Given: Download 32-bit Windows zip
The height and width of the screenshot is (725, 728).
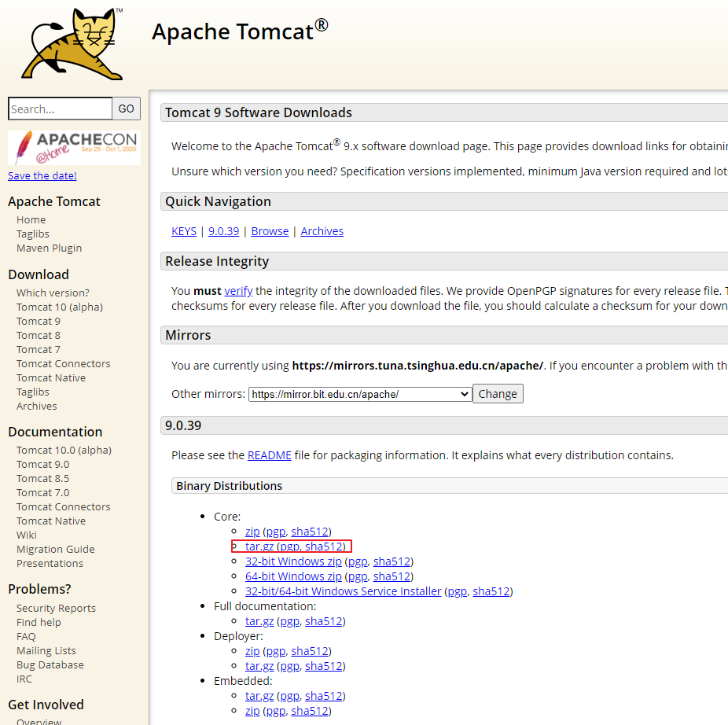Looking at the screenshot, I should point(293,561).
